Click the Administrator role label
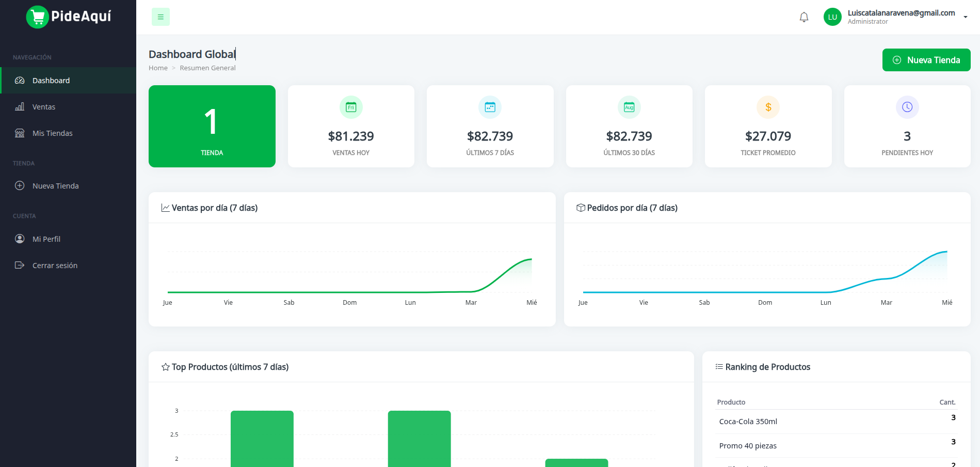The width and height of the screenshot is (980, 467). point(868,22)
